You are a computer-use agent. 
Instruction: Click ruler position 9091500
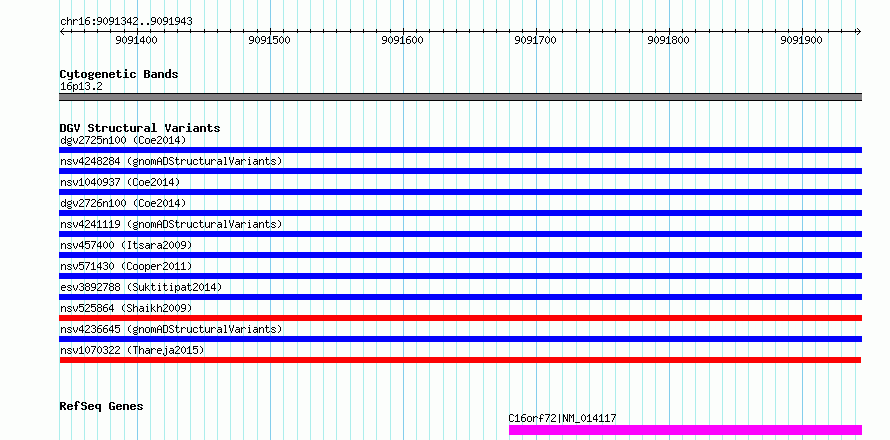click(x=270, y=40)
